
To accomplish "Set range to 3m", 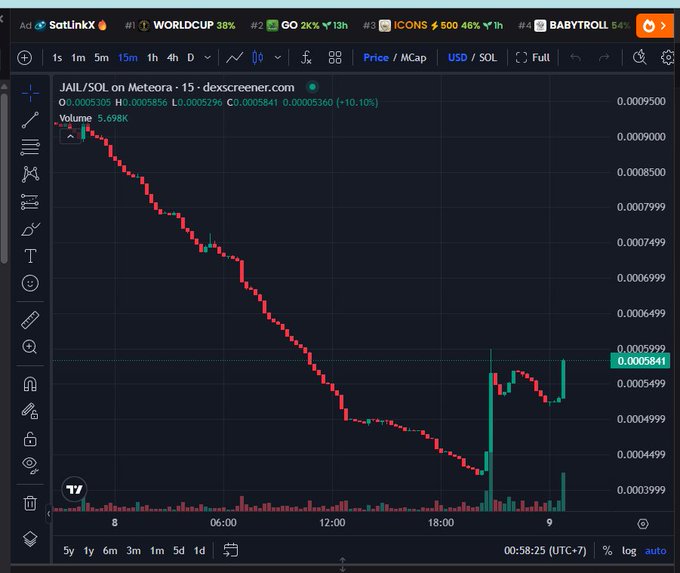I will (134, 551).
